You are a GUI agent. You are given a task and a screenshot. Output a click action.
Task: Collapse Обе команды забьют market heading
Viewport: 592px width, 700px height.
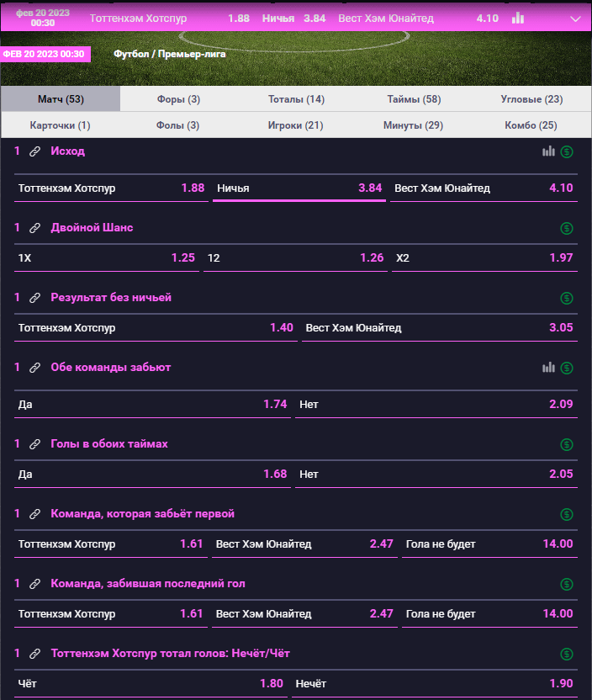(111, 367)
